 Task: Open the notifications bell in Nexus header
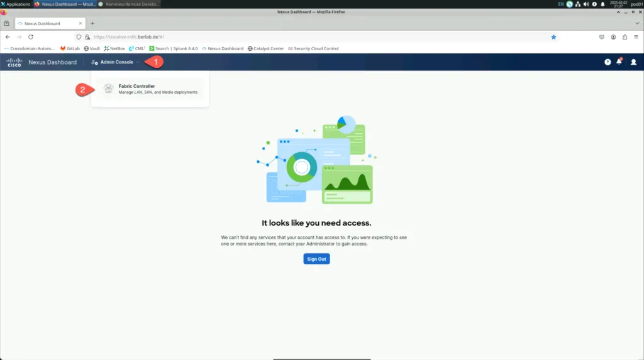[x=619, y=62]
